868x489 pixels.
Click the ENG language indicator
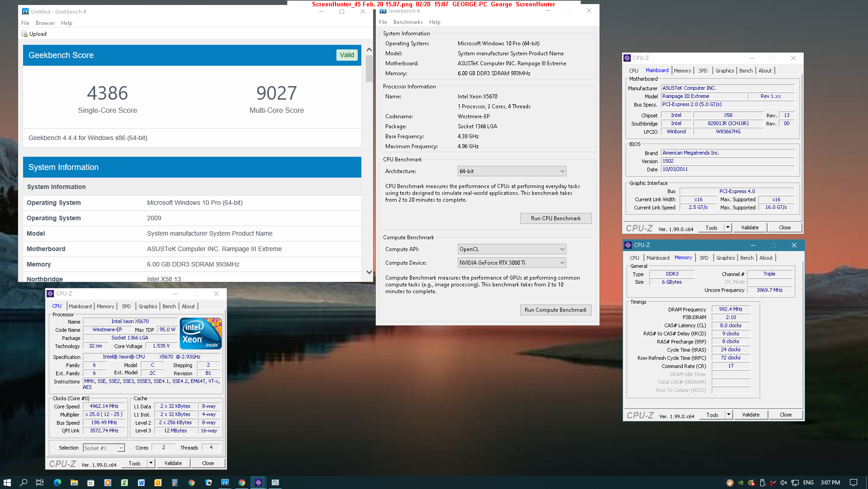click(808, 483)
